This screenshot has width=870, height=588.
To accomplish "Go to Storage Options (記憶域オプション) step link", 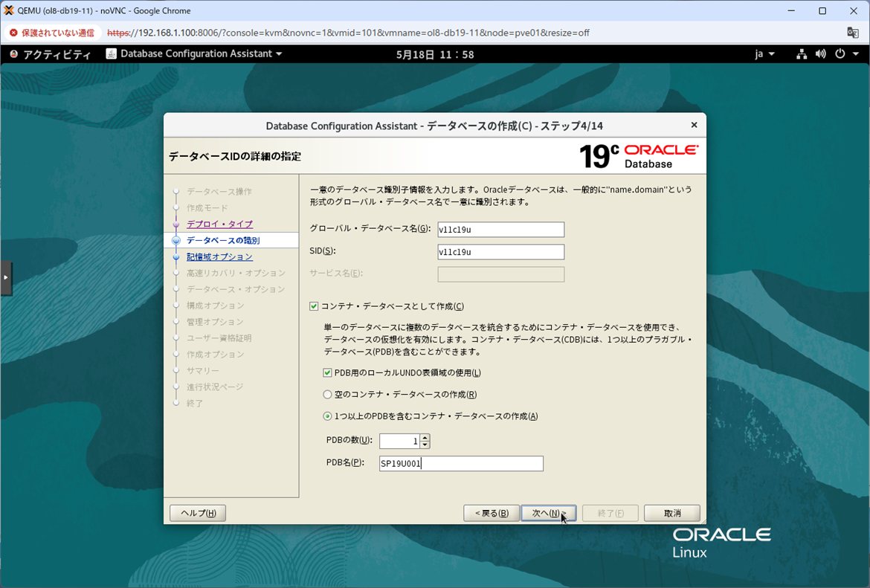I will 219,257.
